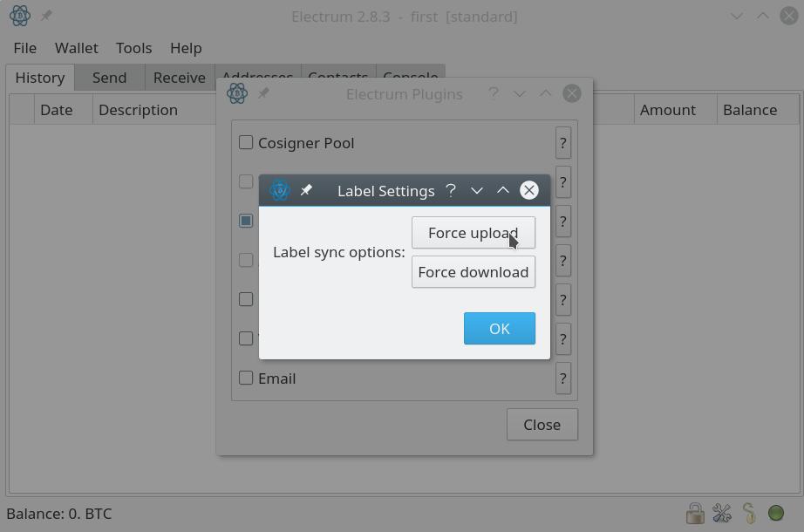Click the Balance: 0. BTC status text
Screen dimensions: 804x532
pos(58,514)
